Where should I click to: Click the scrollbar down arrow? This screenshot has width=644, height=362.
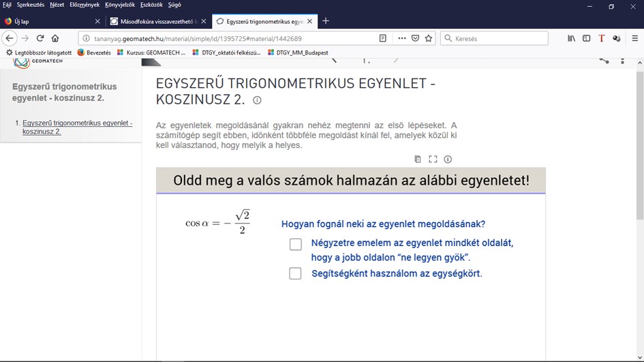tap(639, 357)
